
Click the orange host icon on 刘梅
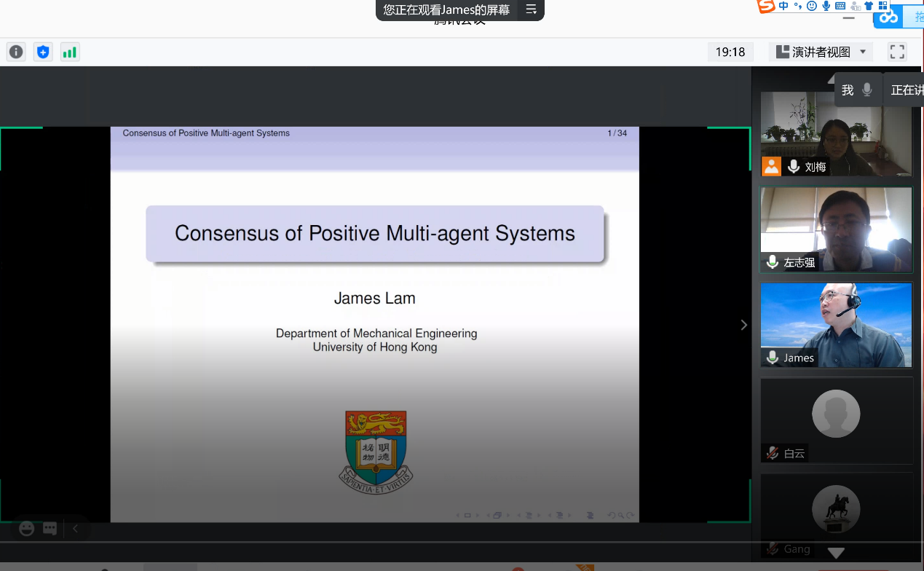coord(771,166)
